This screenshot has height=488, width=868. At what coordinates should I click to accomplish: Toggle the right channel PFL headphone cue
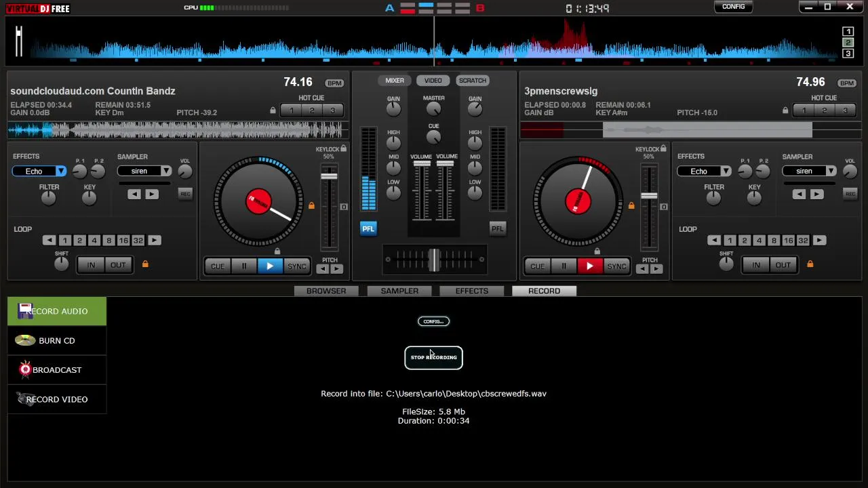[x=497, y=229]
